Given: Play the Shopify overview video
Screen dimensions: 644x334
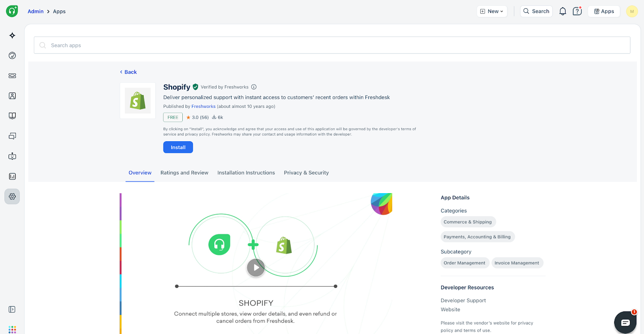Looking at the screenshot, I should pos(256,268).
